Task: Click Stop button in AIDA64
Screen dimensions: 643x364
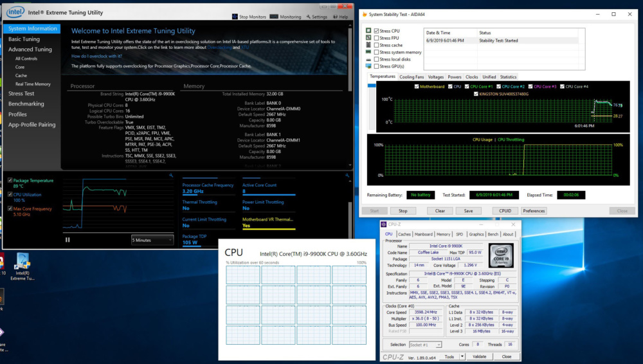Action: click(x=403, y=211)
